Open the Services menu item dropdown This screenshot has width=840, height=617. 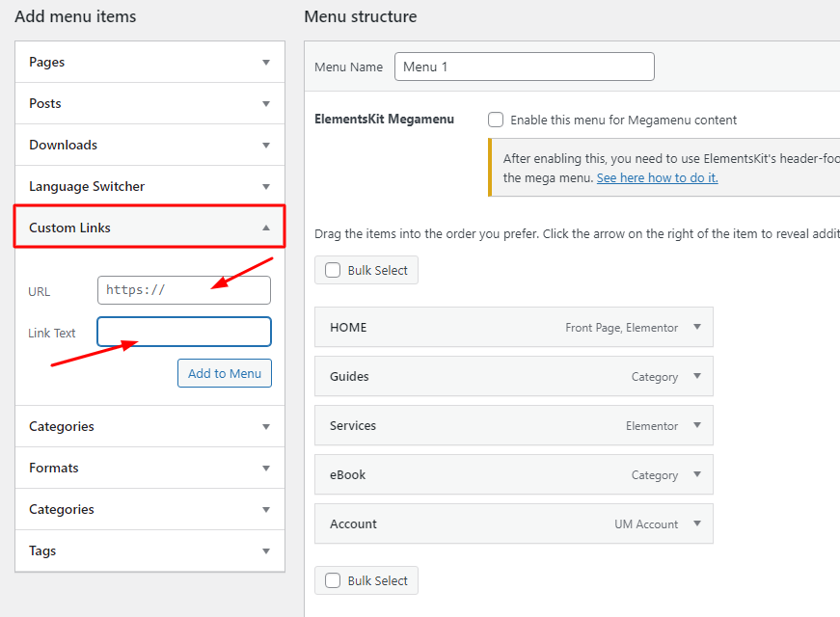[x=697, y=426]
